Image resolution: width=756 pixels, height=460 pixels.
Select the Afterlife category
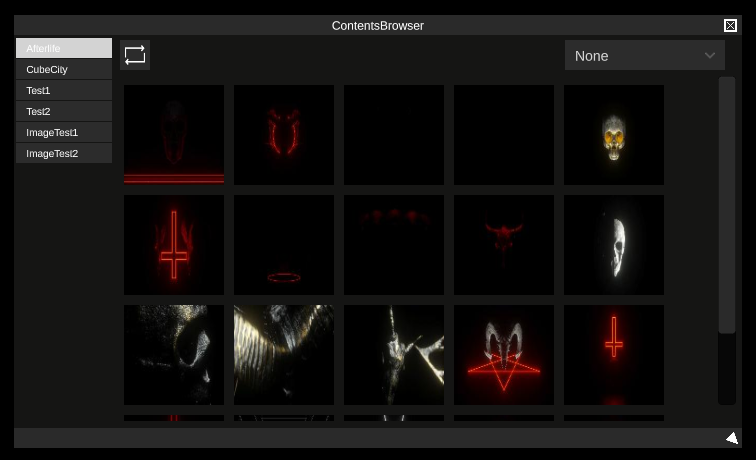(x=64, y=48)
